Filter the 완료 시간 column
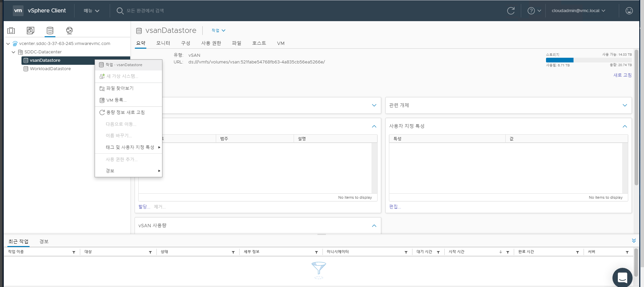 click(x=578, y=252)
